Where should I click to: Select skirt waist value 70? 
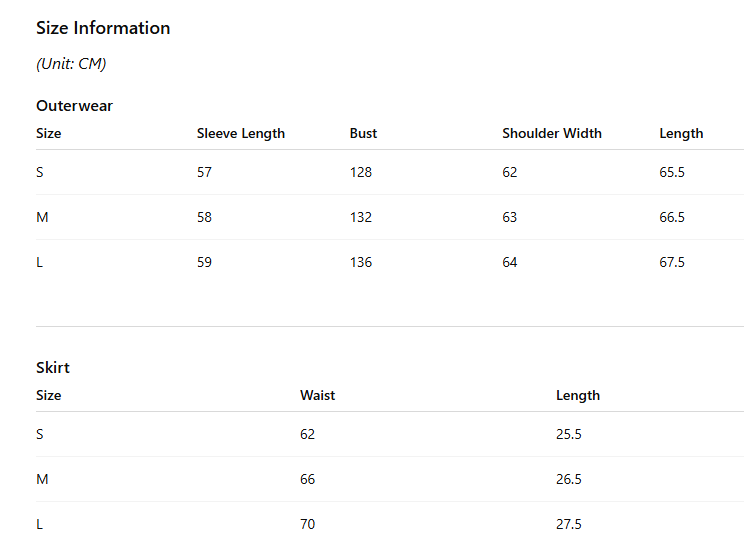point(307,524)
